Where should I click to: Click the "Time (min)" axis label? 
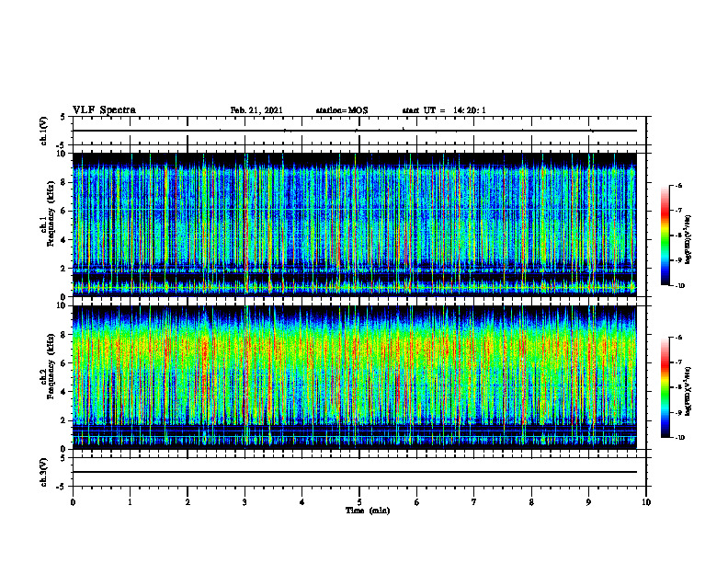368,511
